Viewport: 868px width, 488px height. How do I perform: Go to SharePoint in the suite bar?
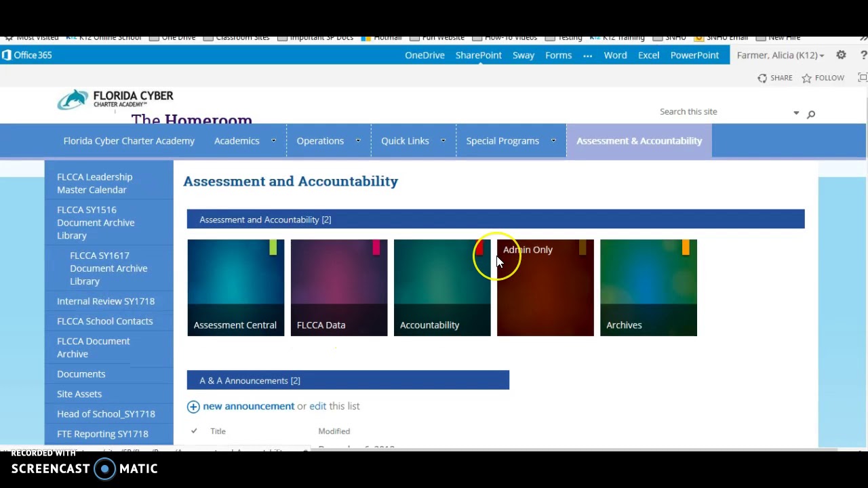tap(479, 55)
